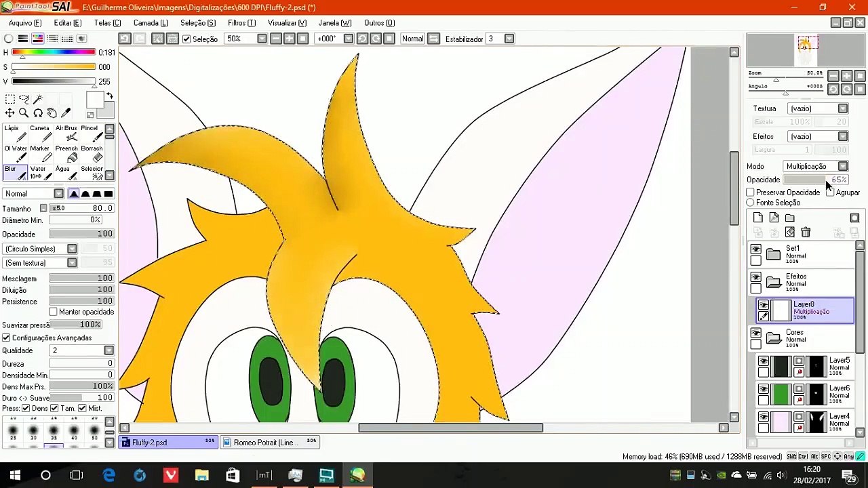Screen dimensions: 868x488
Task: Activate the zoom magnifier tool
Action: click(x=24, y=113)
